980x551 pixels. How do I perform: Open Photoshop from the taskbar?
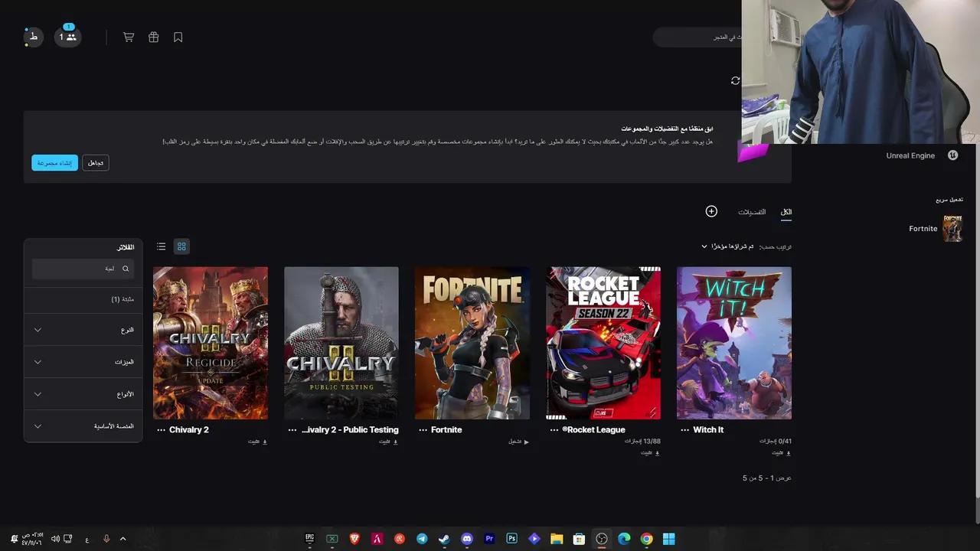pos(511,539)
